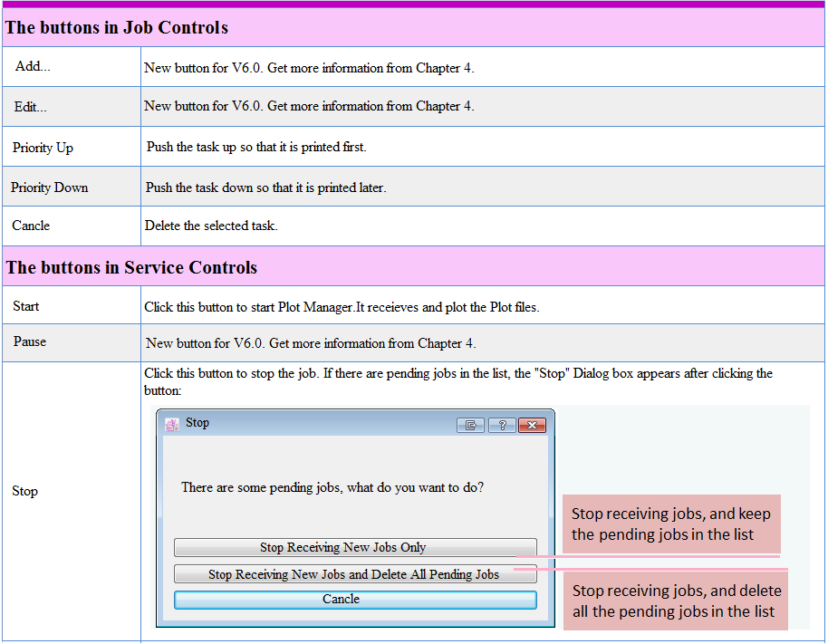Viewport: 828px width, 644px height.
Task: Click the Cancle row label in Job Controls
Action: click(x=31, y=226)
